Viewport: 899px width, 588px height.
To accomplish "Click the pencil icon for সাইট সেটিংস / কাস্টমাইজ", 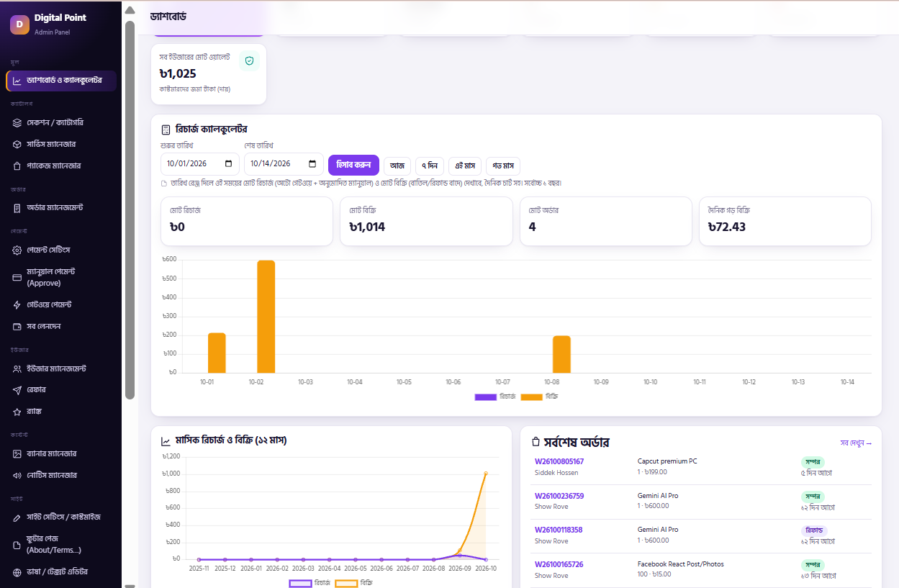I will click(17, 517).
